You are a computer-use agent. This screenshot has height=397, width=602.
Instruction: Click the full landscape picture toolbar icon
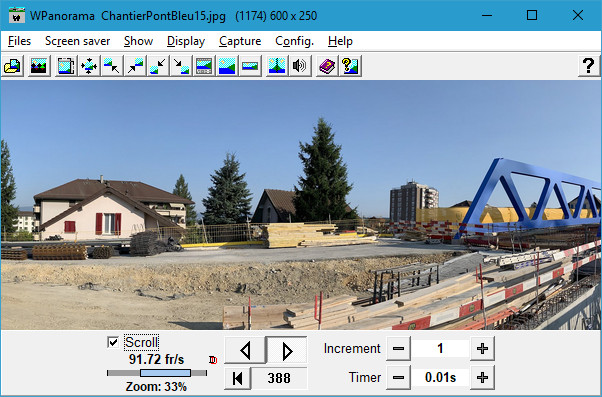(227, 66)
